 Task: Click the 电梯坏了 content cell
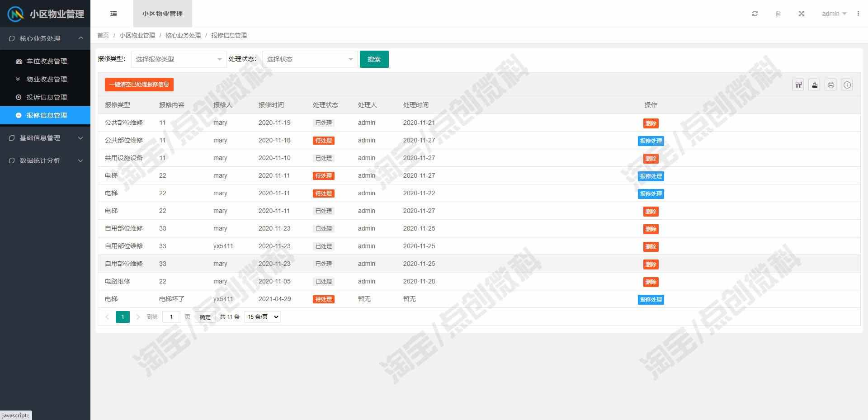172,299
